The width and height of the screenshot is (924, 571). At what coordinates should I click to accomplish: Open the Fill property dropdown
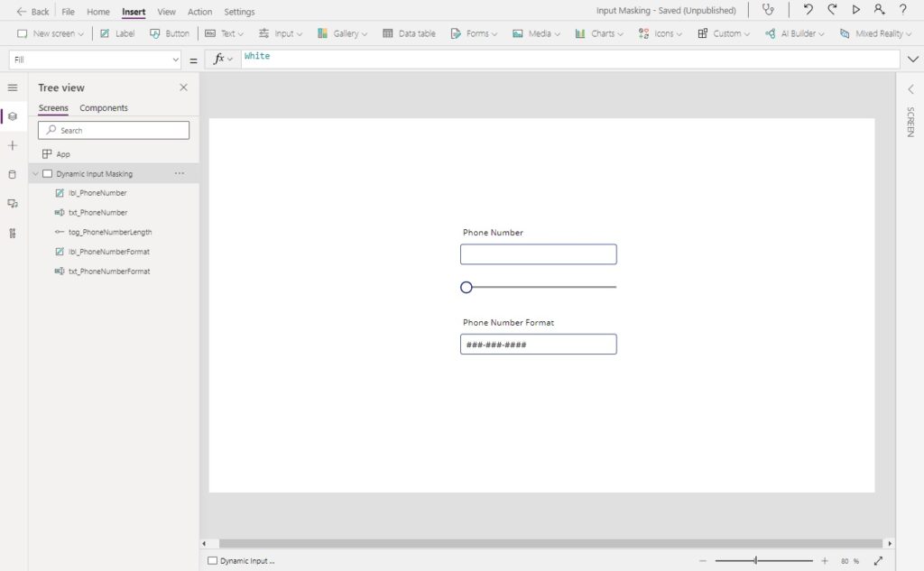95,60
